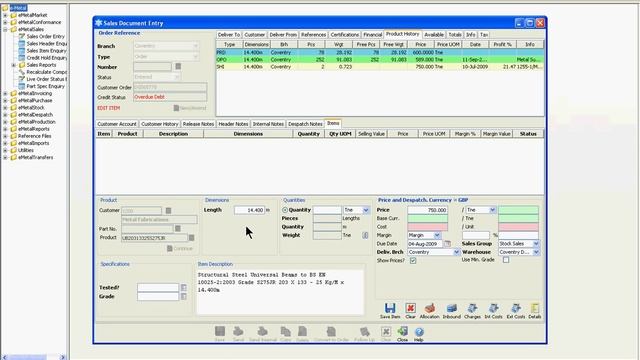This screenshot has width=640, height=360.
Task: Click the Quantity column header in Items
Action: point(309,134)
